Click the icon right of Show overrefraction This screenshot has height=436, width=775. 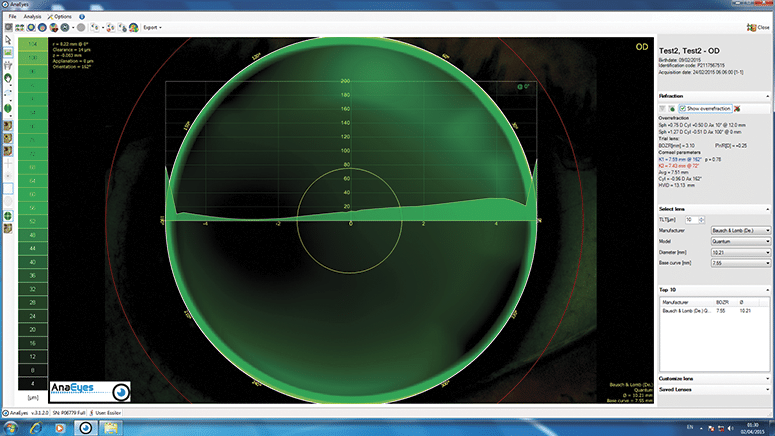[736, 107]
